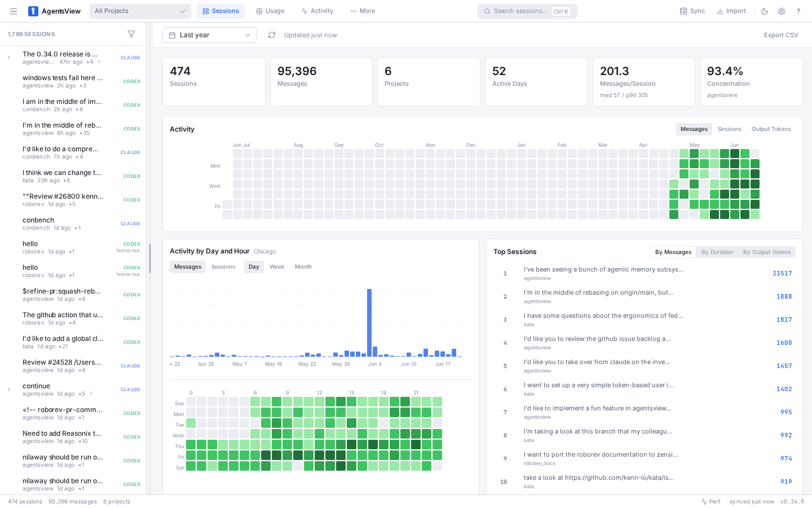The height and width of the screenshot is (508, 812).
Task: Expand the 'The 0.34.0 release is' session
Action: click(9, 58)
